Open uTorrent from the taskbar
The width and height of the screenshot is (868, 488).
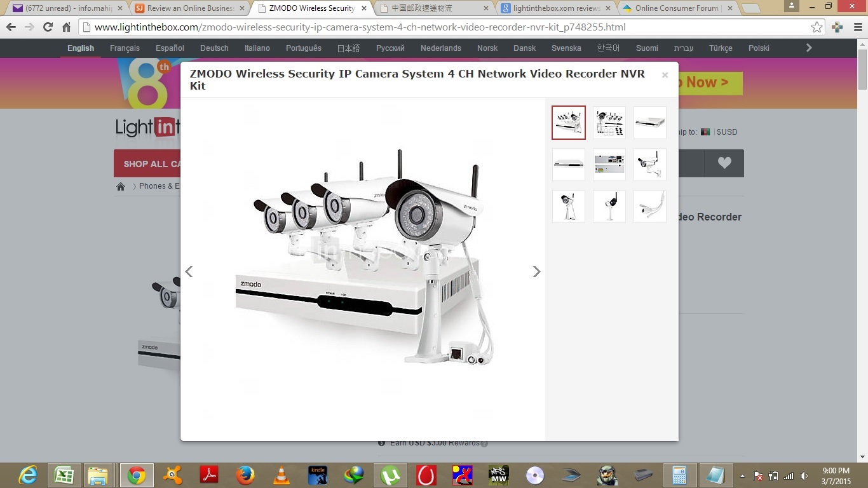(x=390, y=475)
